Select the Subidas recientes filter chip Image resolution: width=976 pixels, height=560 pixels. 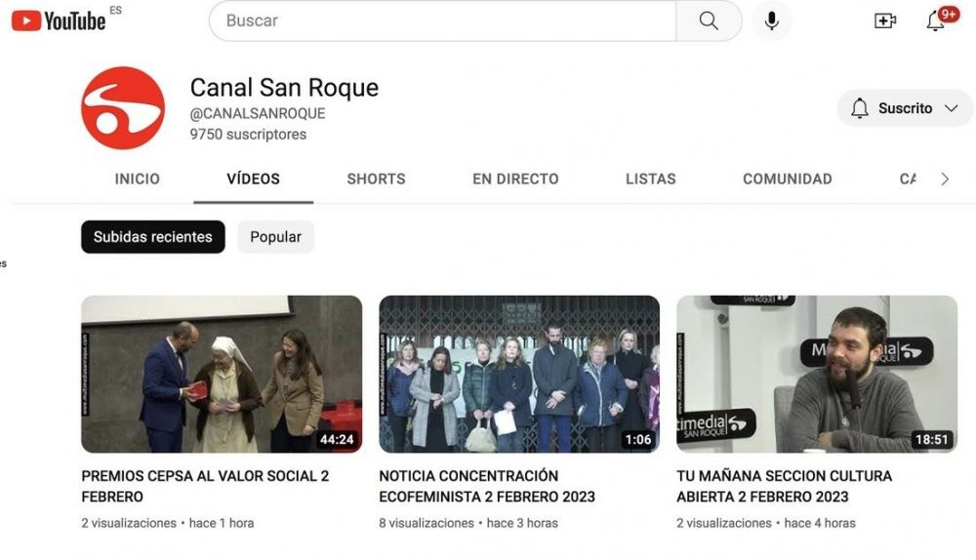click(x=153, y=237)
